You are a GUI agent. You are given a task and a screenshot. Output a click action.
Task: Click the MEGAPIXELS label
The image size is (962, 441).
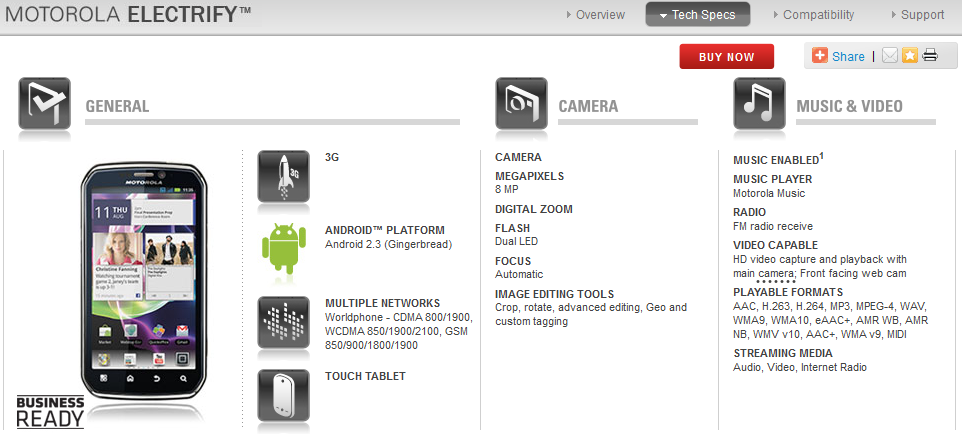point(529,176)
